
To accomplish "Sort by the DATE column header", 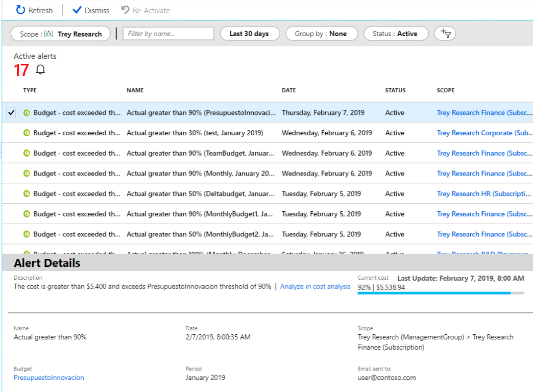I will (x=288, y=90).
